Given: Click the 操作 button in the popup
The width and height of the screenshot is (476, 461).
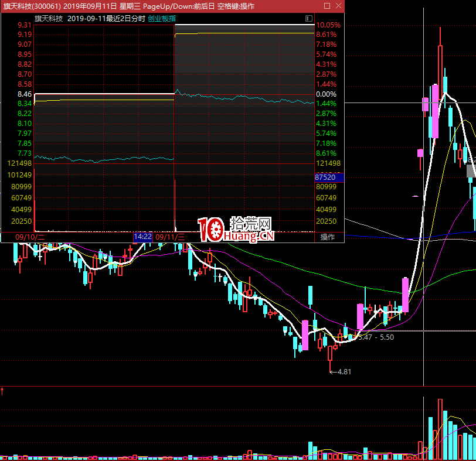Looking at the screenshot, I should point(328,237).
